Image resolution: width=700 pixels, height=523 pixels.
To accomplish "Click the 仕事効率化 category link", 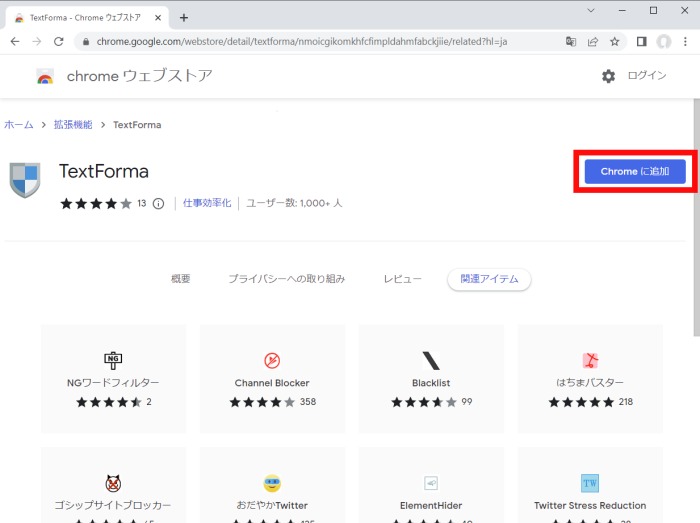I will click(x=207, y=203).
